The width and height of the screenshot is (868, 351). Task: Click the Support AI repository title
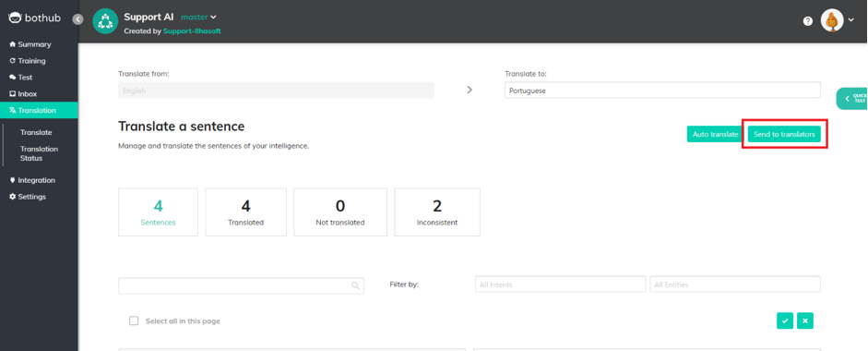(149, 17)
